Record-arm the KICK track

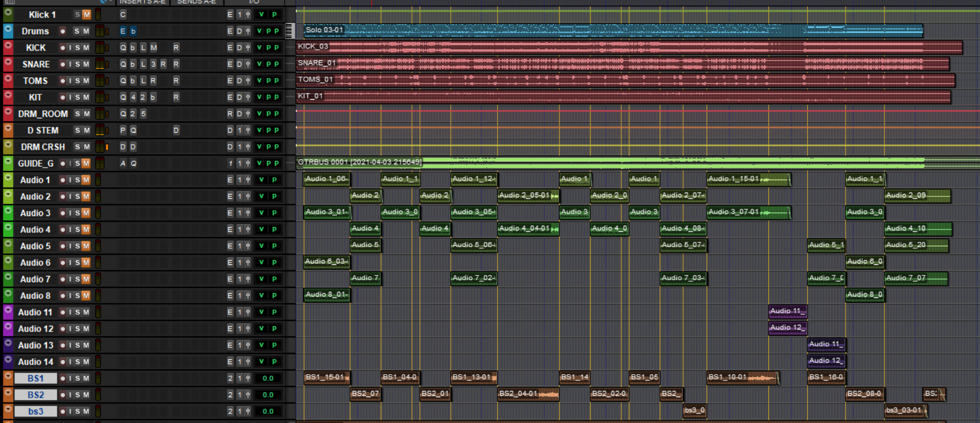pos(62,47)
